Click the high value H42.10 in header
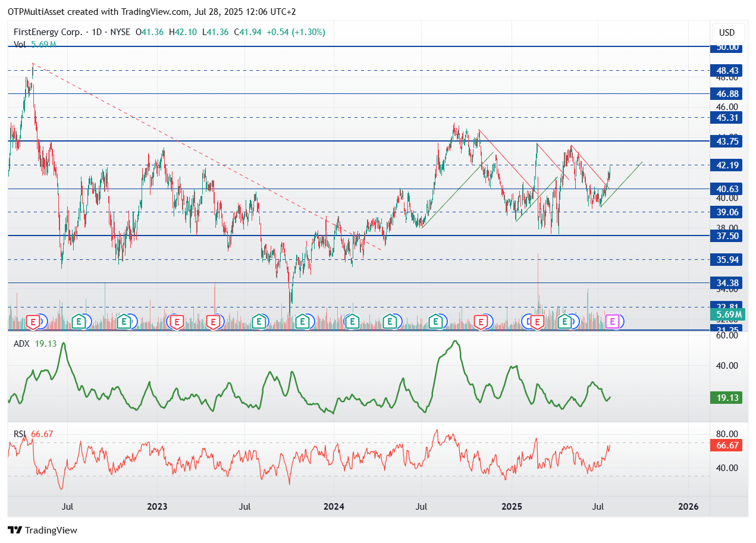Viewport: 756px width, 543px height. pyautogui.click(x=183, y=32)
